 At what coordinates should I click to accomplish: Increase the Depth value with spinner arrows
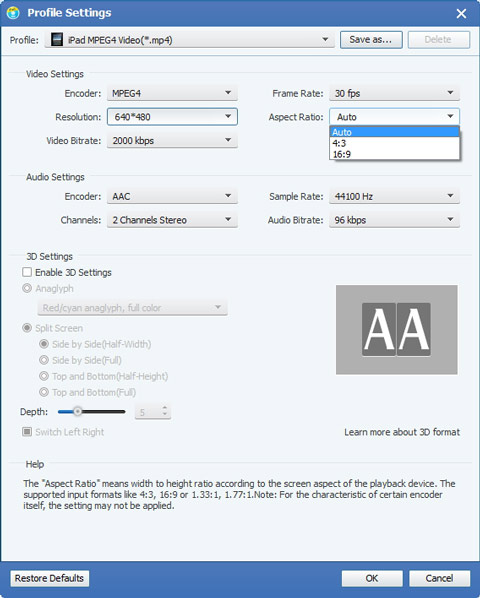click(x=165, y=408)
